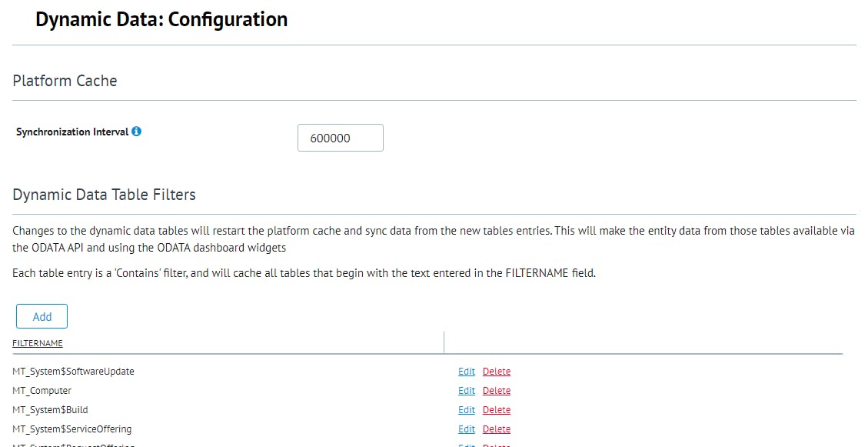Delete the MT_System$Build filter

tap(497, 410)
